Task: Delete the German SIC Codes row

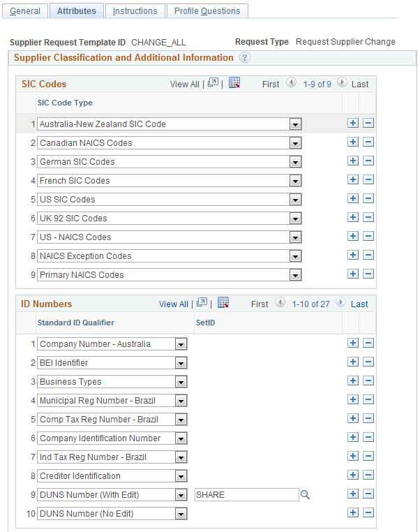Action: tap(368, 161)
